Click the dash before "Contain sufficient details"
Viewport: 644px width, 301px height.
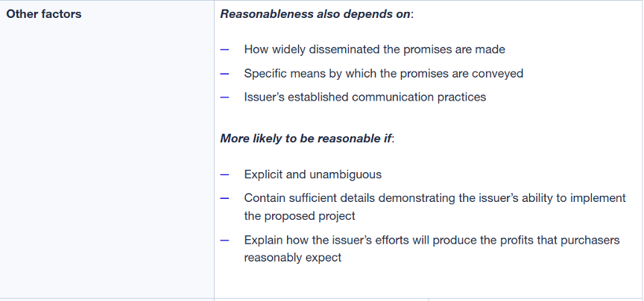pyautogui.click(x=225, y=198)
